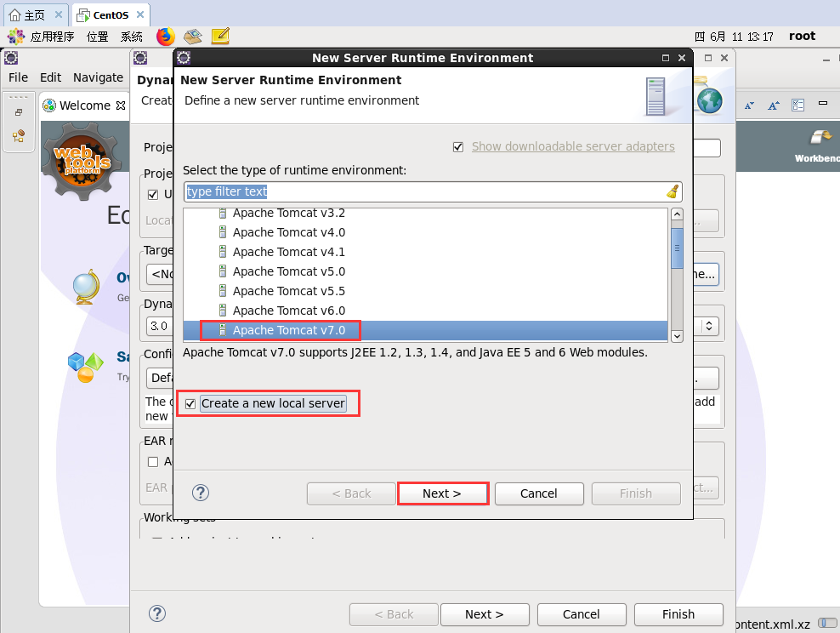Click the clear filter broom icon
Image resolution: width=840 pixels, height=633 pixels.
coord(673,191)
